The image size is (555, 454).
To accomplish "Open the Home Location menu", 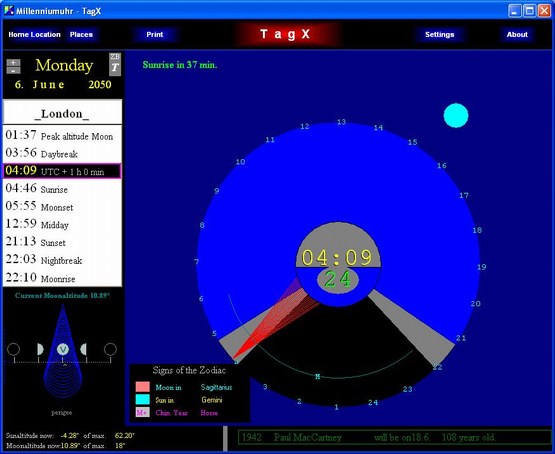I will click(x=34, y=35).
